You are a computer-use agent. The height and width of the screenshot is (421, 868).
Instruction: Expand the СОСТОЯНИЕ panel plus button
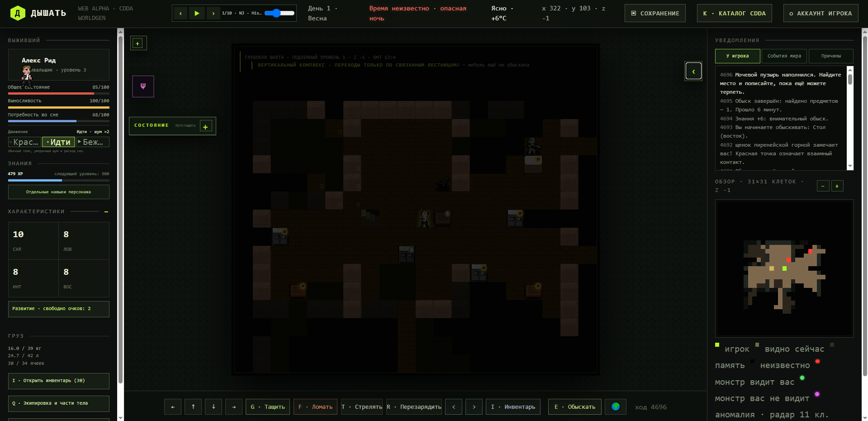tap(205, 127)
